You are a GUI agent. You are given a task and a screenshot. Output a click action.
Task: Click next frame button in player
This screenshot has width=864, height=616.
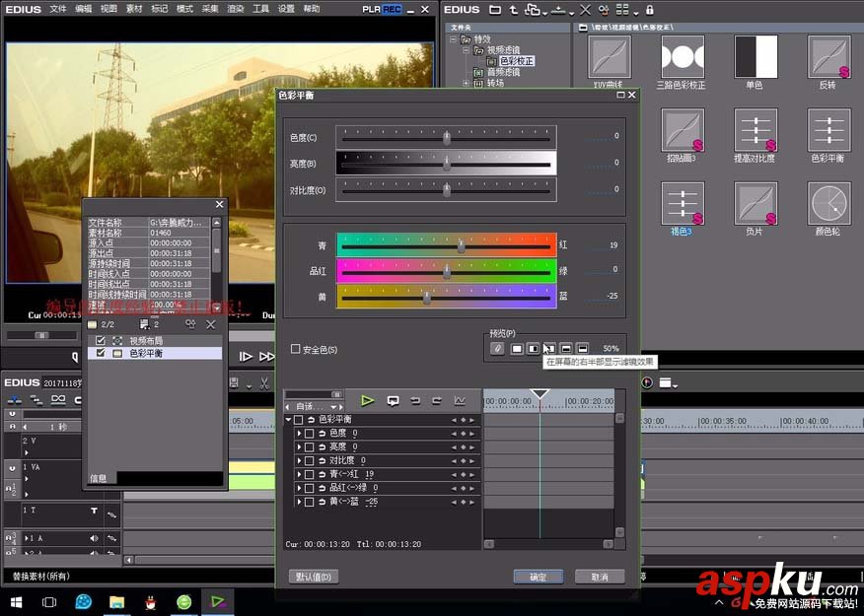point(246,357)
